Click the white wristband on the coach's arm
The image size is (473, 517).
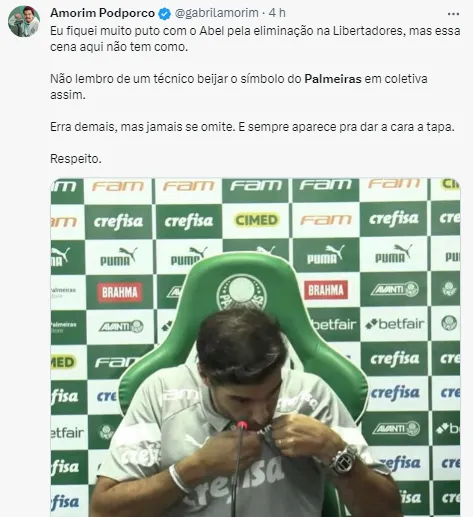178,478
